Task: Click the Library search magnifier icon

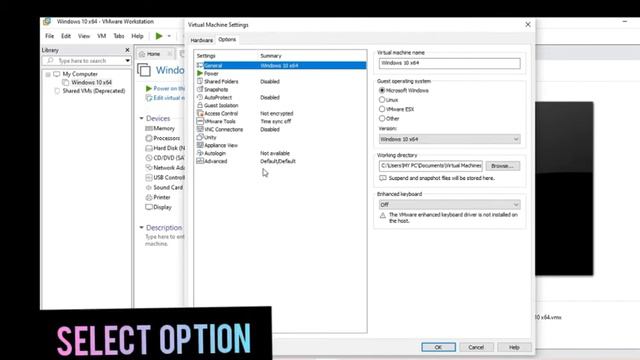Action: 50,60
